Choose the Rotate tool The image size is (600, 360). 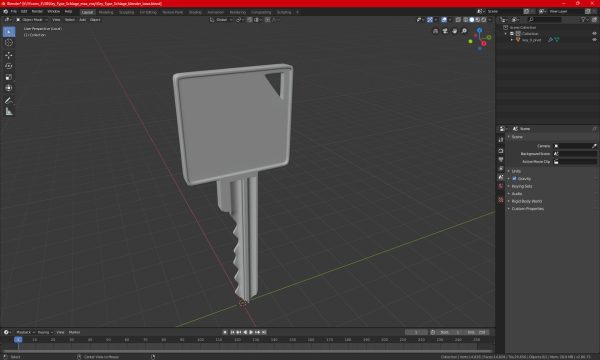point(9,66)
